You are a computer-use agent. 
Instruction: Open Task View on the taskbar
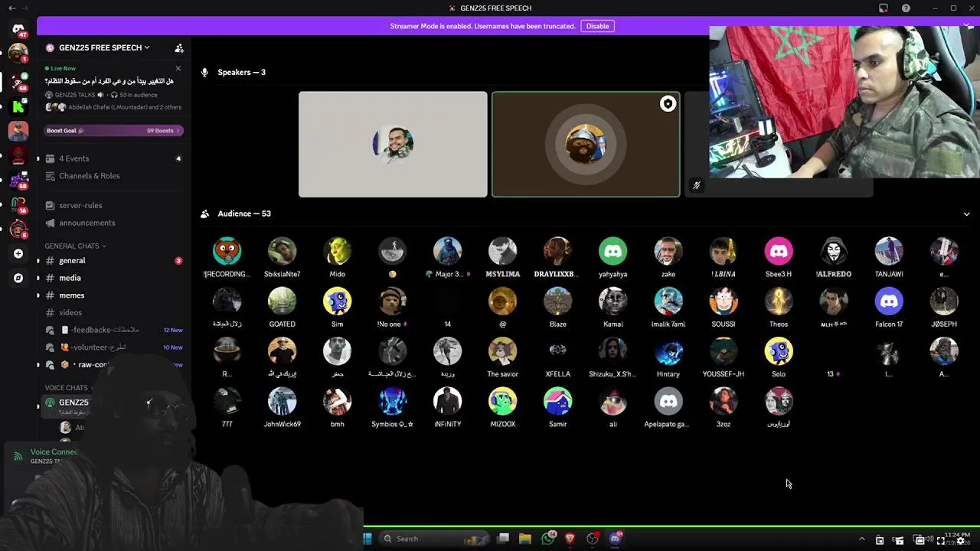[503, 539]
